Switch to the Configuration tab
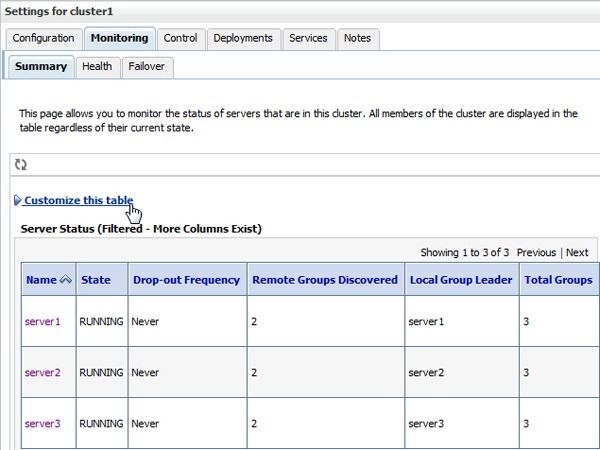This screenshot has width=600, height=450. coord(44,38)
